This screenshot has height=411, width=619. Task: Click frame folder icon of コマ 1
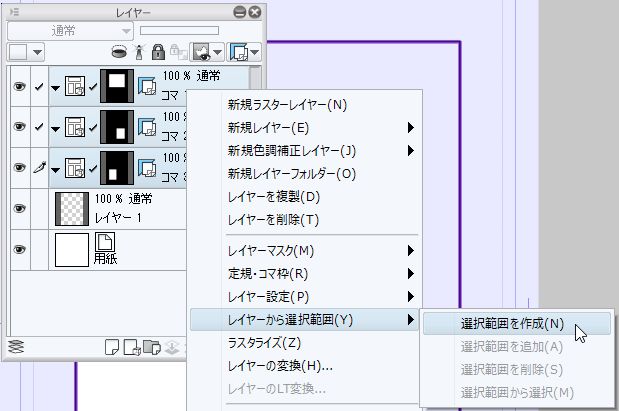click(x=75, y=86)
